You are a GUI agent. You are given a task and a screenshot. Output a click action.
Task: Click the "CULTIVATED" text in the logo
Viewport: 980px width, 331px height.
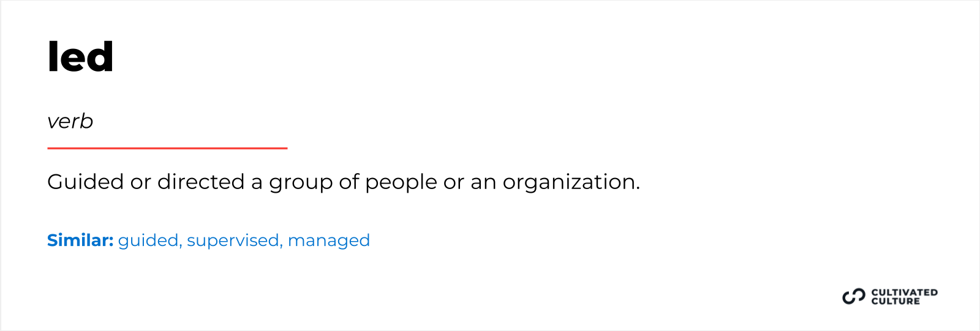904,292
